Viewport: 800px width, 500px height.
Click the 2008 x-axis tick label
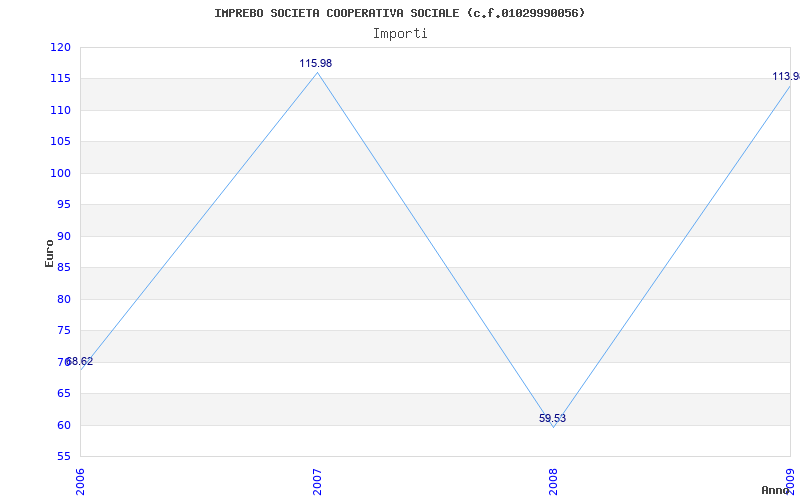554,482
